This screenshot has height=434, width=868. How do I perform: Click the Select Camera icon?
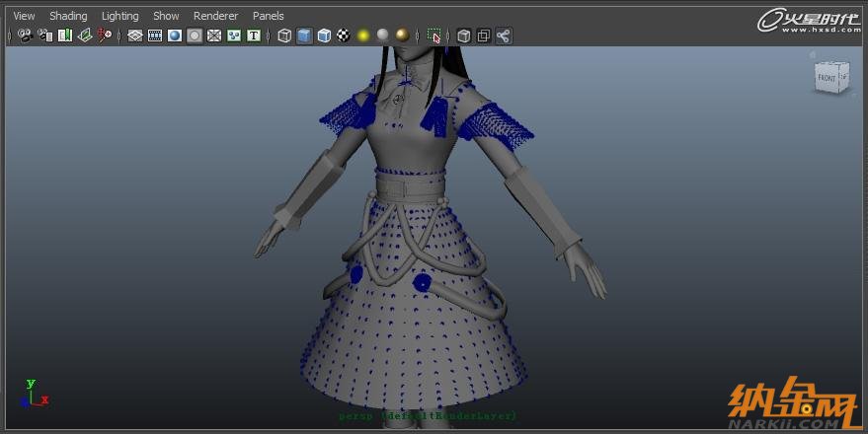pos(25,36)
